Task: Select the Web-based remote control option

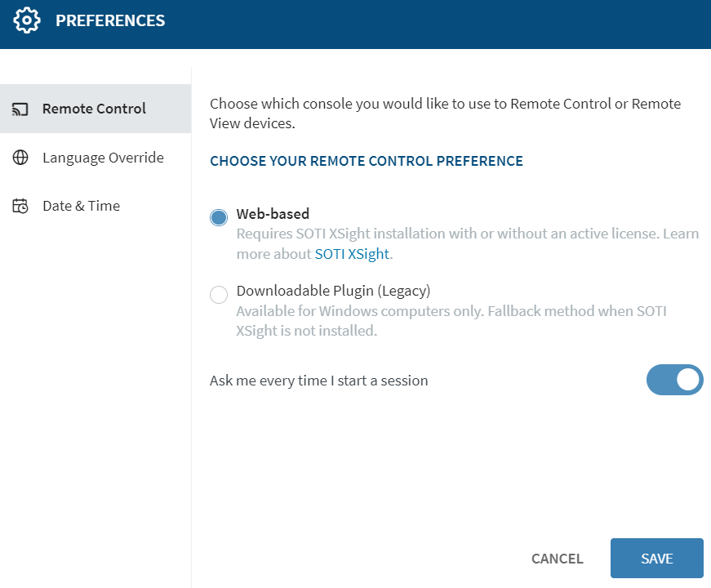Action: click(x=218, y=217)
